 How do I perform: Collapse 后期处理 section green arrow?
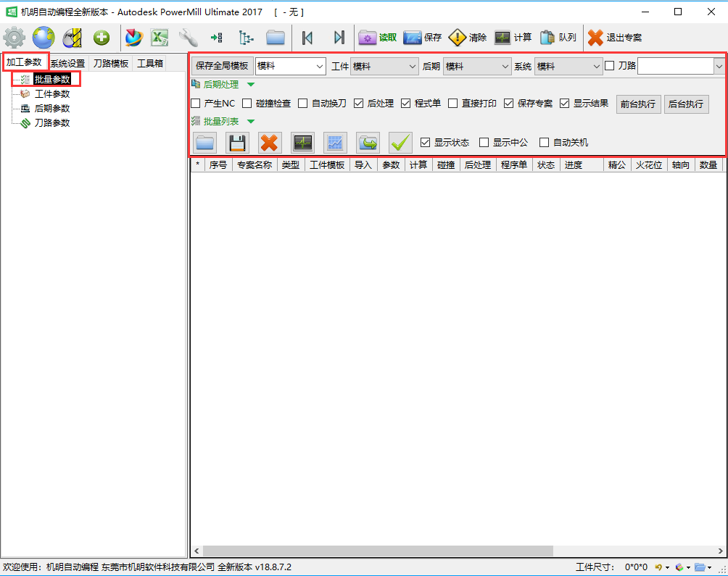coord(251,84)
